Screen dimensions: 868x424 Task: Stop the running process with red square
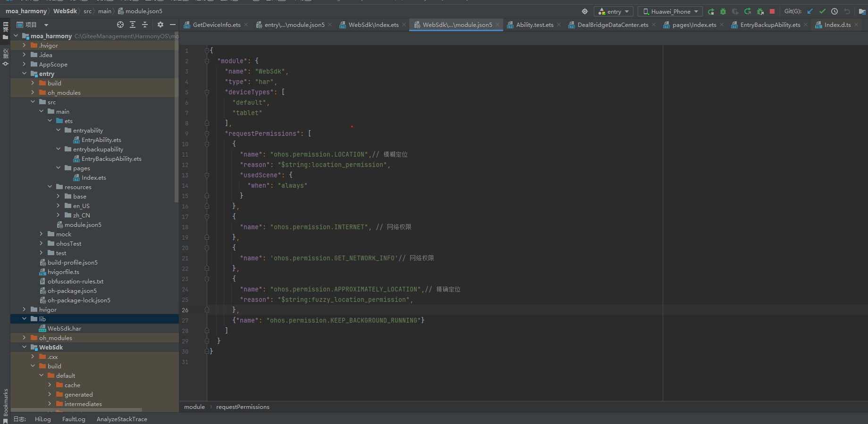(772, 11)
